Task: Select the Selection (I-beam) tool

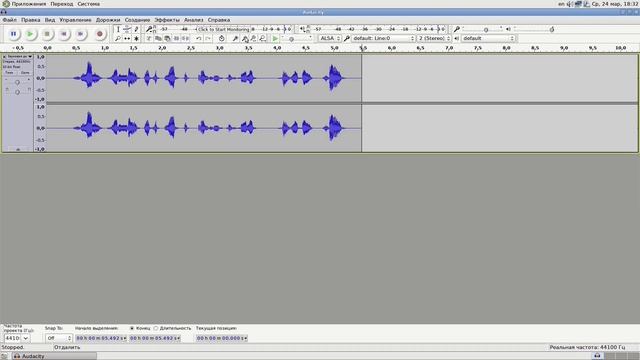Action: pyautogui.click(x=118, y=29)
